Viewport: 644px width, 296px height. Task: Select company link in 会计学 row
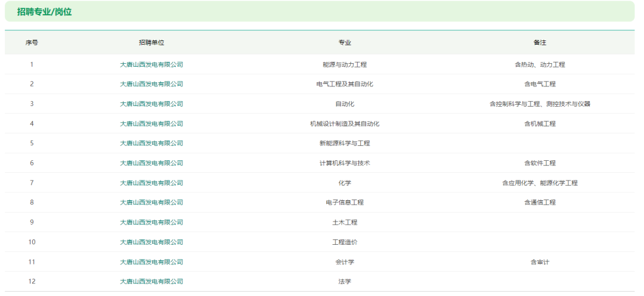pos(151,262)
